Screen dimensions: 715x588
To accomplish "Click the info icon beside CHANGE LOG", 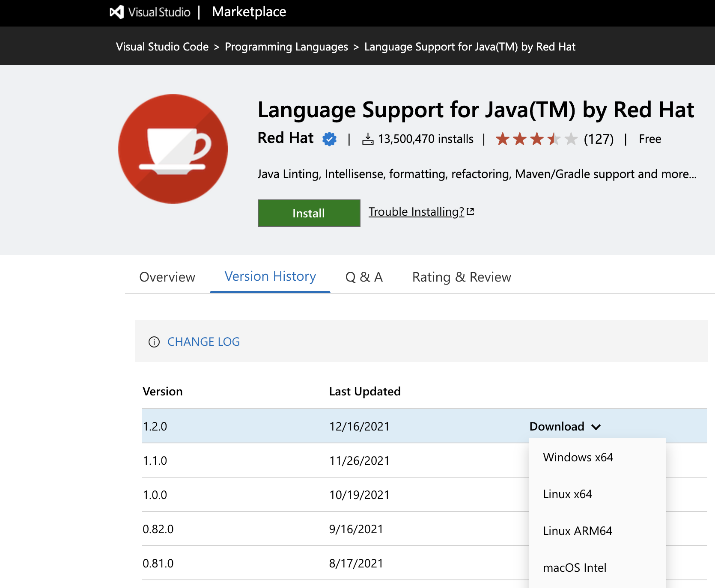I will click(x=153, y=342).
